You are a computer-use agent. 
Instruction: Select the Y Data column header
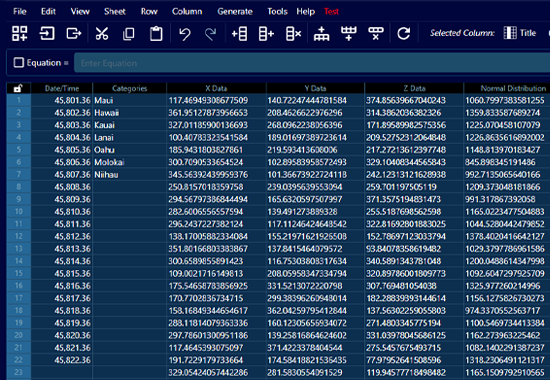coord(315,88)
